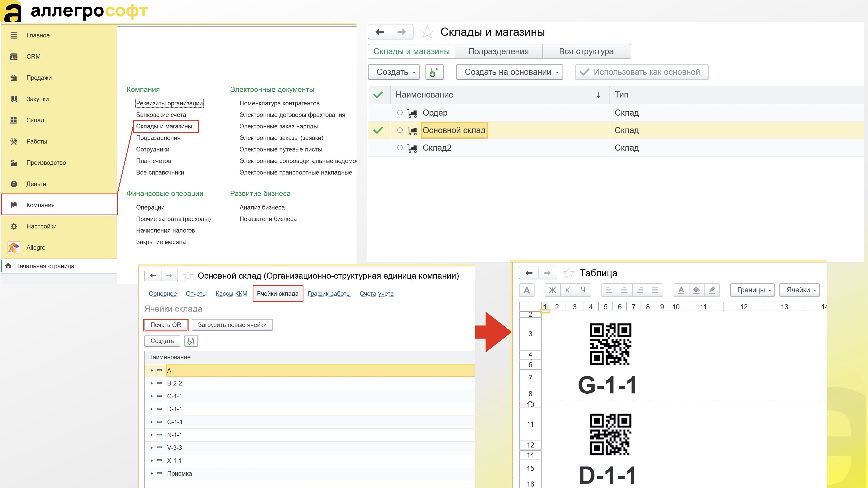This screenshot has height=488, width=868.
Task: Open the Ячейки склада tab
Action: (x=278, y=293)
